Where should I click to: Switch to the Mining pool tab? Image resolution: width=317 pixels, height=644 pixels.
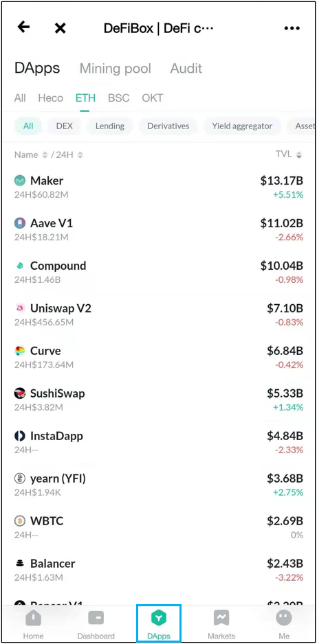pos(116,68)
